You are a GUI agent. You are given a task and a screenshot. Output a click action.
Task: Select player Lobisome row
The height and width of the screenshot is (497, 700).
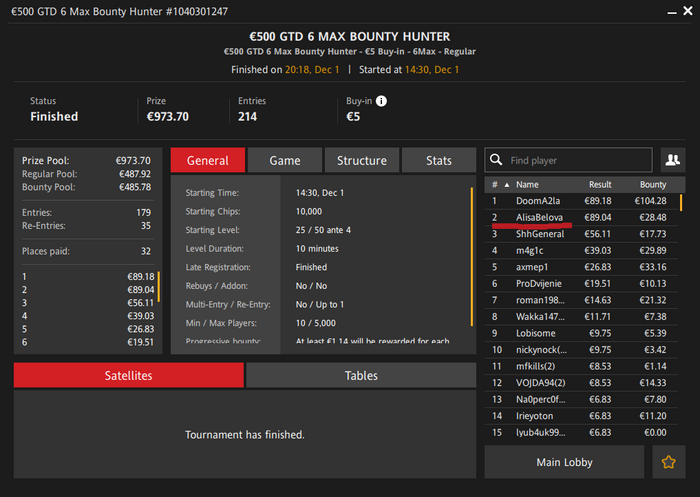coord(581,333)
